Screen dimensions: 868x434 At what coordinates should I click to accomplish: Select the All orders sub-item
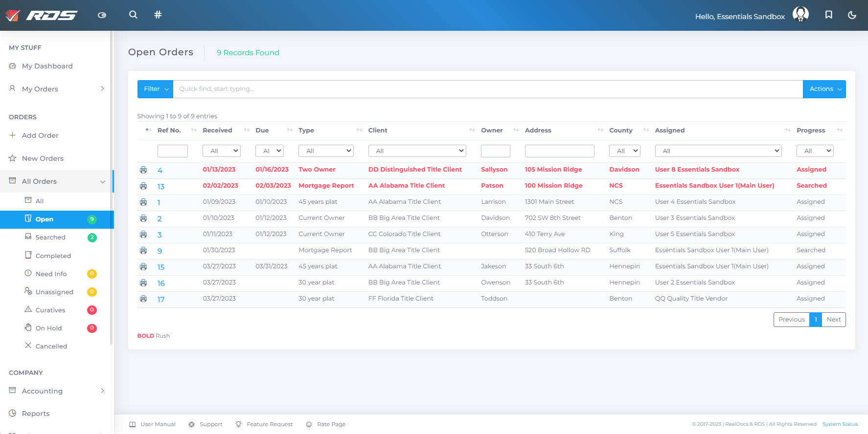[40, 201]
